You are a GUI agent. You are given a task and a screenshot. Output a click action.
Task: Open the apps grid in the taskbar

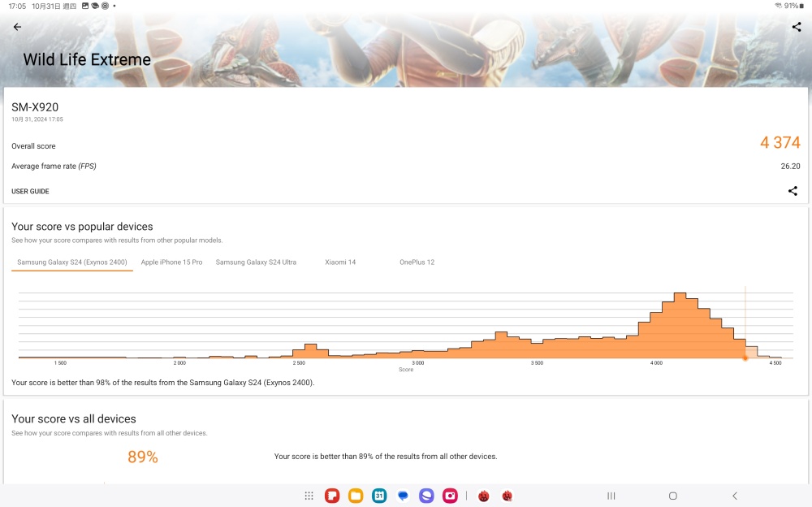[x=309, y=496]
